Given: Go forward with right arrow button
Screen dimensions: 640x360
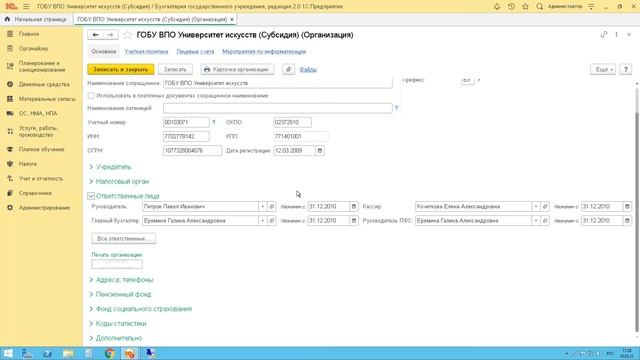Looking at the screenshot, I should 110,35.
